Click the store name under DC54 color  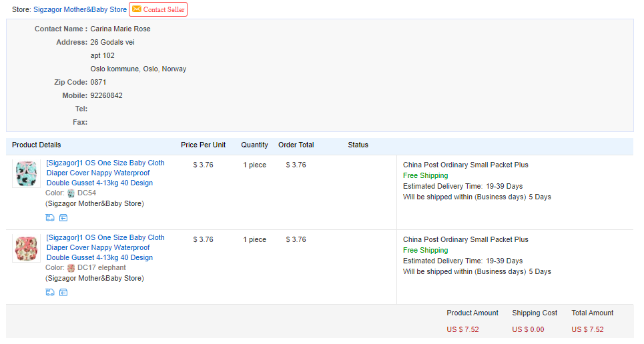[x=95, y=203]
